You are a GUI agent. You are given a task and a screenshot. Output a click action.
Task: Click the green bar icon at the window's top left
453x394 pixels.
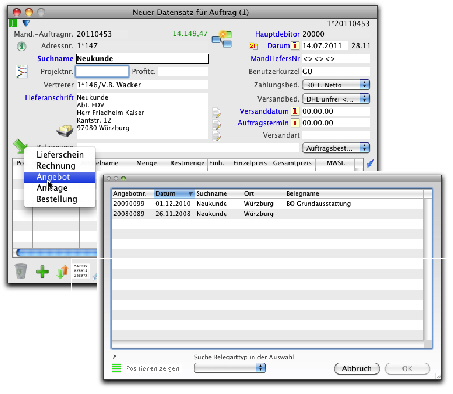13,23
